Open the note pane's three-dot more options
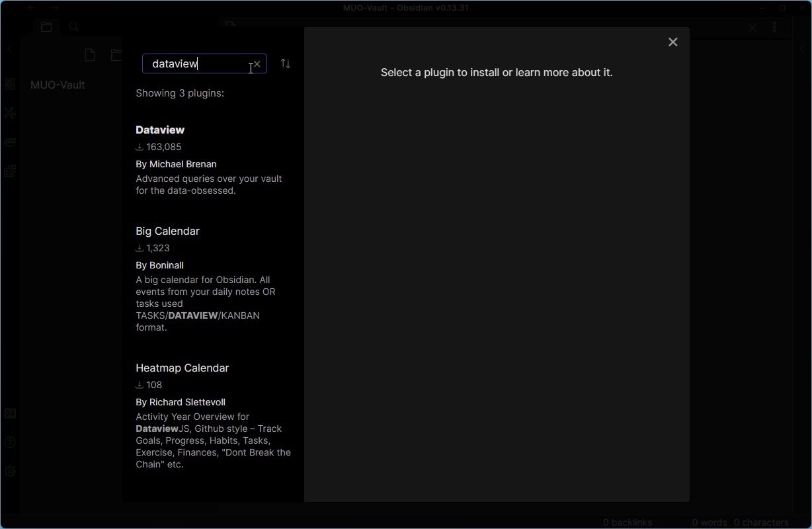812x529 pixels. tap(774, 28)
